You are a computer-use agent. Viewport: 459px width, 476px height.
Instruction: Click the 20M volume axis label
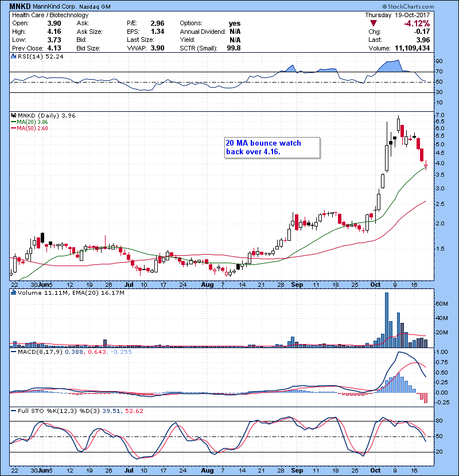click(442, 333)
